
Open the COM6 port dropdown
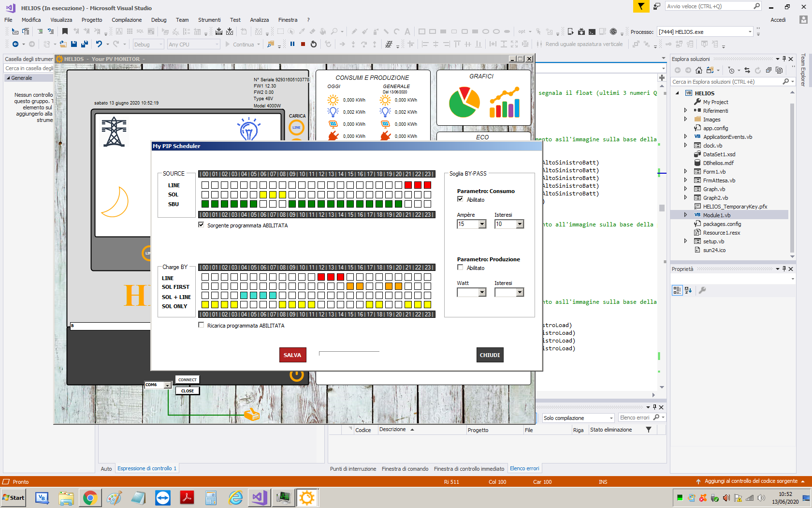click(167, 385)
